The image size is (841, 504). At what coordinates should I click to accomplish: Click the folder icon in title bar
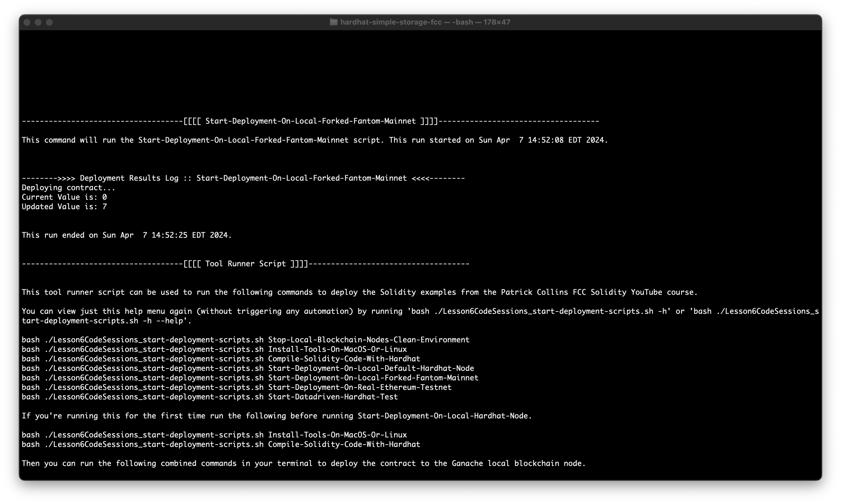click(x=333, y=22)
